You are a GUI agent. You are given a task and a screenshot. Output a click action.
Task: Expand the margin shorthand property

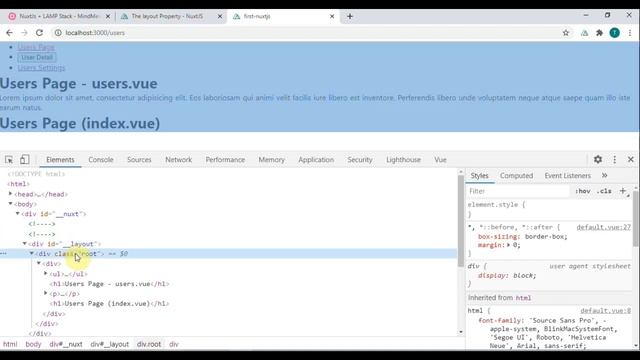click(509, 245)
